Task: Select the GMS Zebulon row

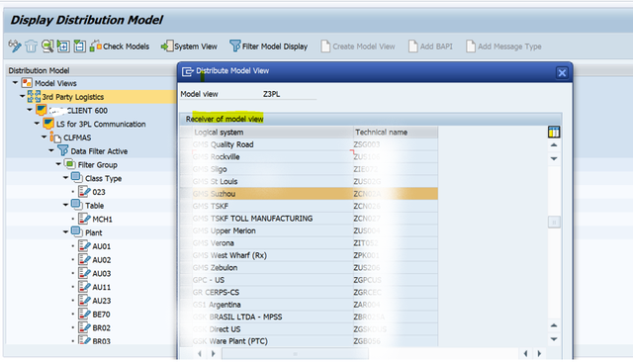Action: pyautogui.click(x=309, y=267)
